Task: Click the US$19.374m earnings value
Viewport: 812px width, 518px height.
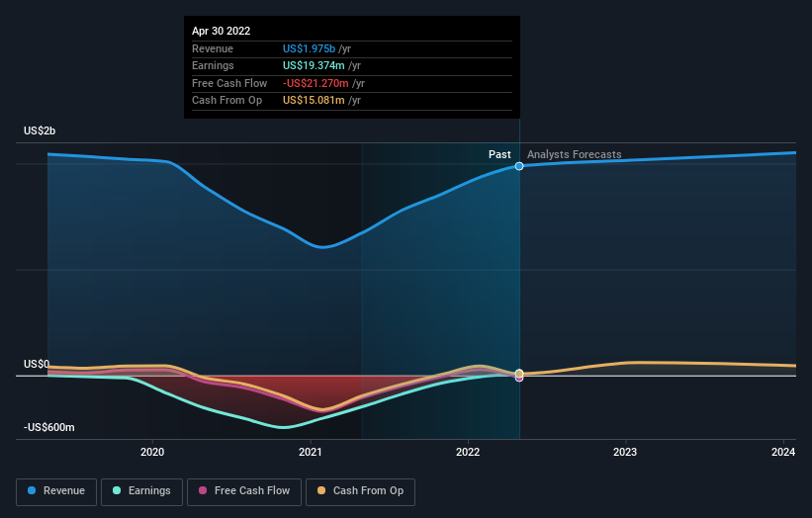Action: [x=314, y=65]
